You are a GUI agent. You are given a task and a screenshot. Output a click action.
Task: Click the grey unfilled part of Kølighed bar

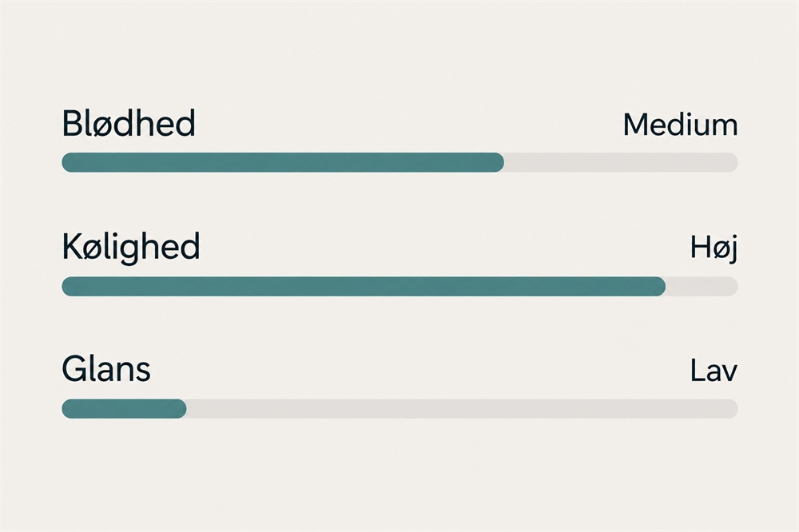click(702, 287)
